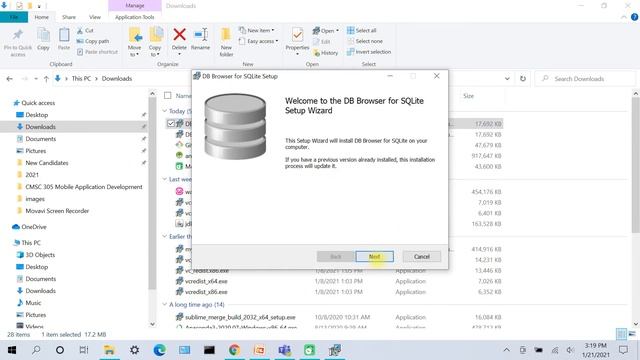Image resolution: width=640 pixels, height=360 pixels.
Task: Select Quick access in navigation pane
Action: point(38,103)
